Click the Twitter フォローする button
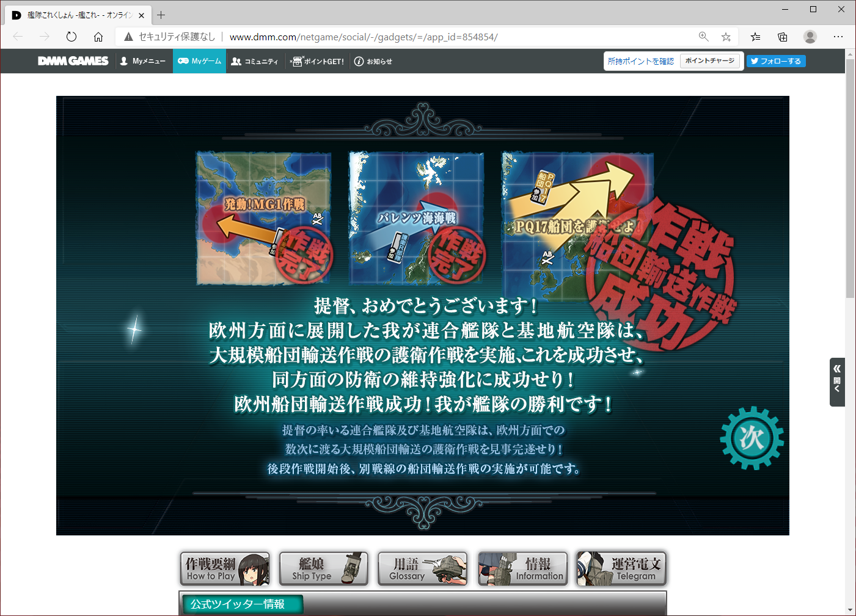Screen dimensions: 856x616 776,61
